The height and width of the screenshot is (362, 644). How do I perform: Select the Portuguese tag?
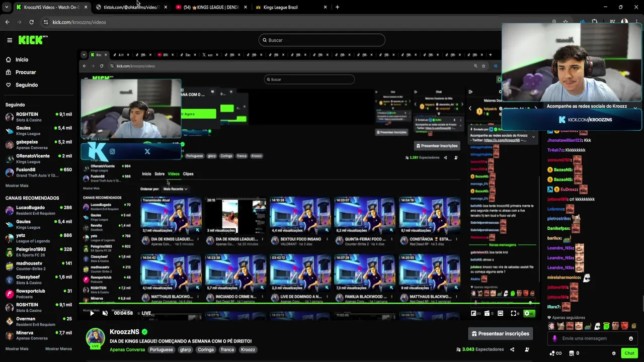click(161, 349)
